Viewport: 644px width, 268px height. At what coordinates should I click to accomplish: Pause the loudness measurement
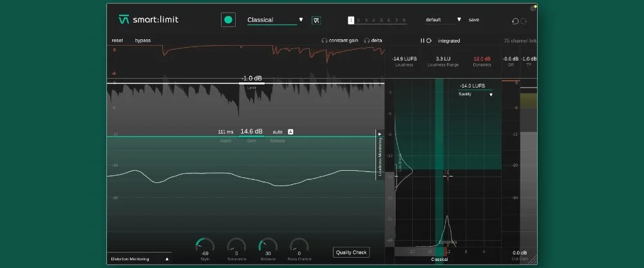(x=422, y=41)
